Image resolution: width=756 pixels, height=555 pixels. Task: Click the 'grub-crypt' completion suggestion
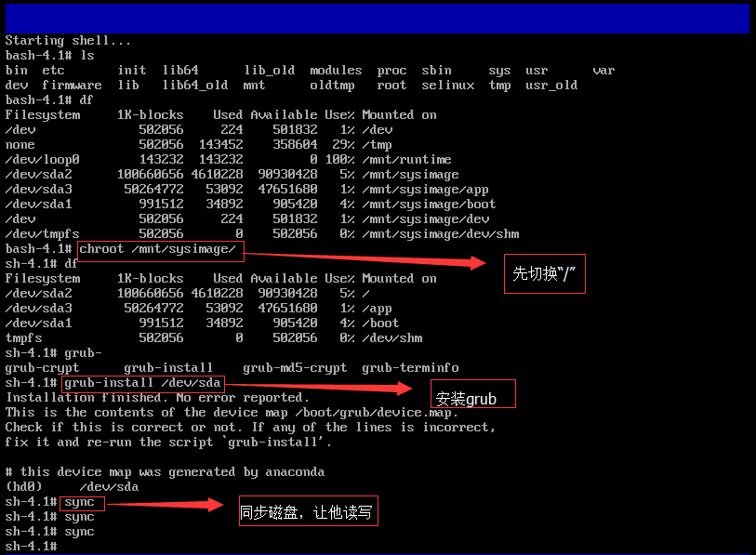(42, 368)
